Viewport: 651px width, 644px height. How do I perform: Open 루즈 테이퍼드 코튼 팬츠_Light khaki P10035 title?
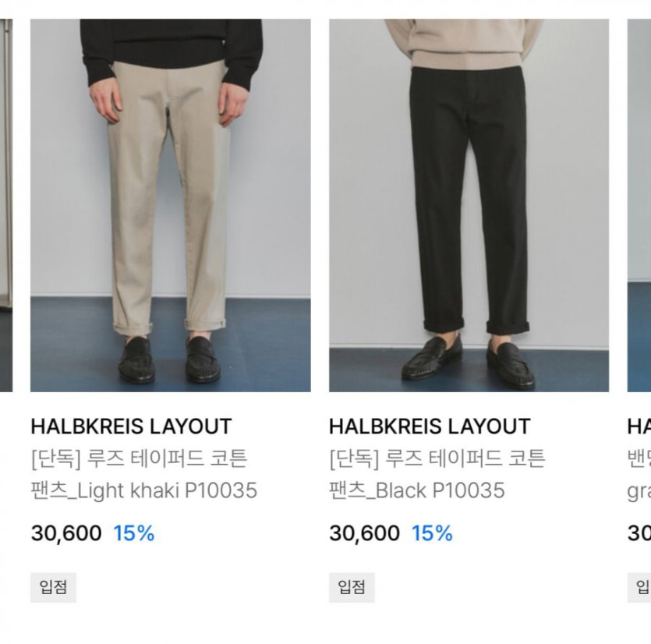tap(143, 475)
